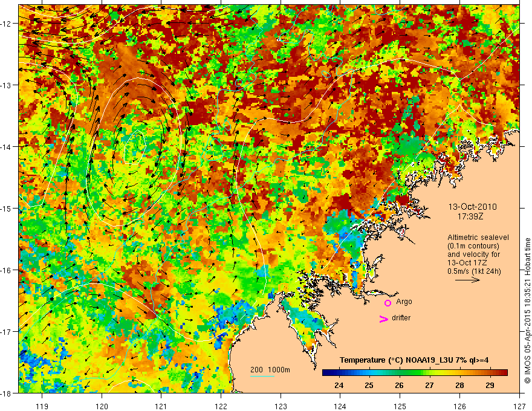Click the 'Temperature (°C) NOAA19_L3U 7% ql>=4' title
This screenshot has width=532, height=411.
coord(414,360)
